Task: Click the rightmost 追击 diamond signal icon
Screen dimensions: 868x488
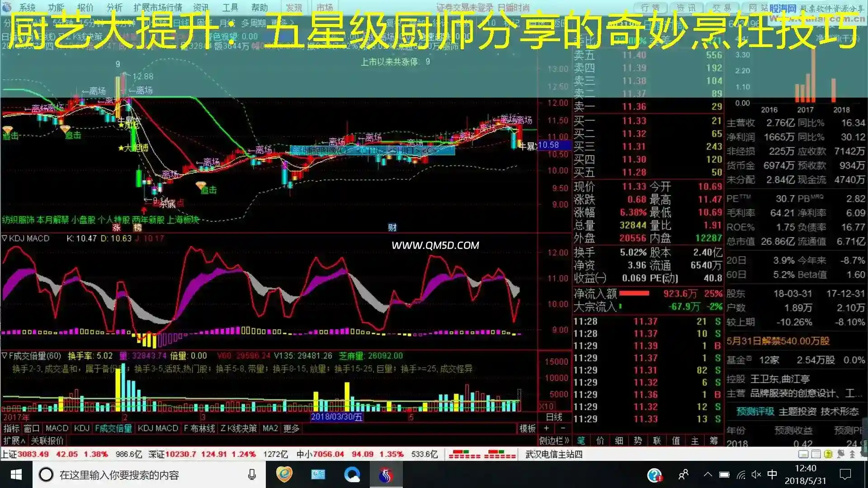Action: coord(201,186)
